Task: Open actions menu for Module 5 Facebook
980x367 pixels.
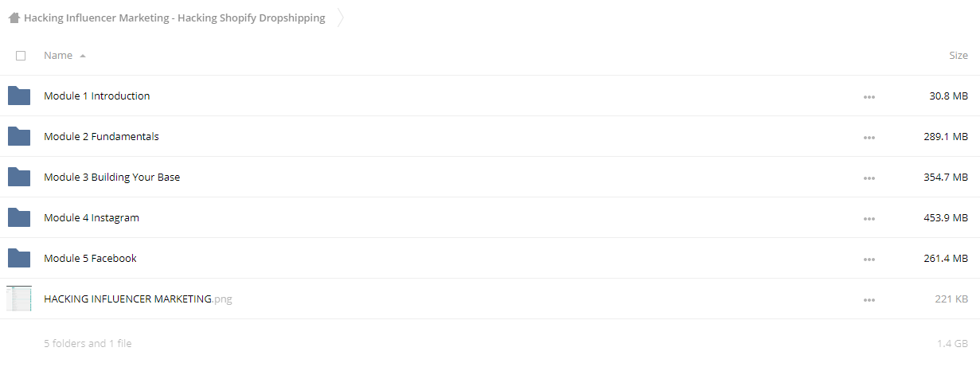Action: [x=869, y=259]
